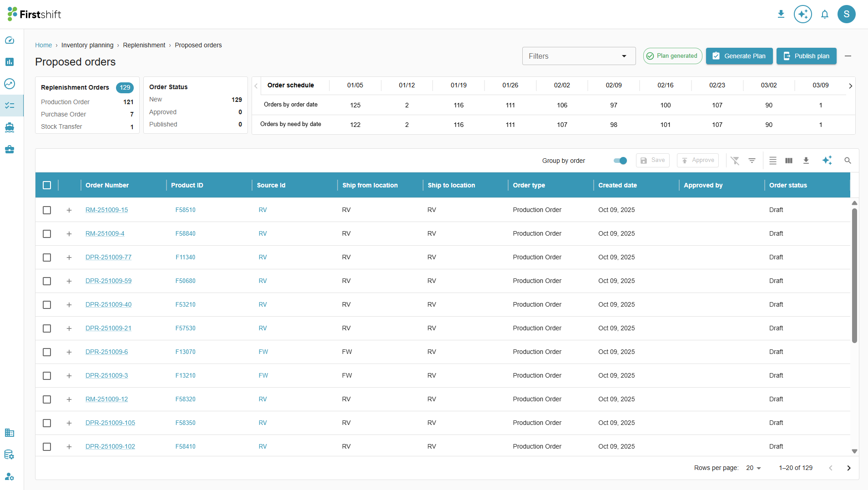Image resolution: width=868 pixels, height=490 pixels.
Task: Toggle the Group by order switch
Action: 620,161
